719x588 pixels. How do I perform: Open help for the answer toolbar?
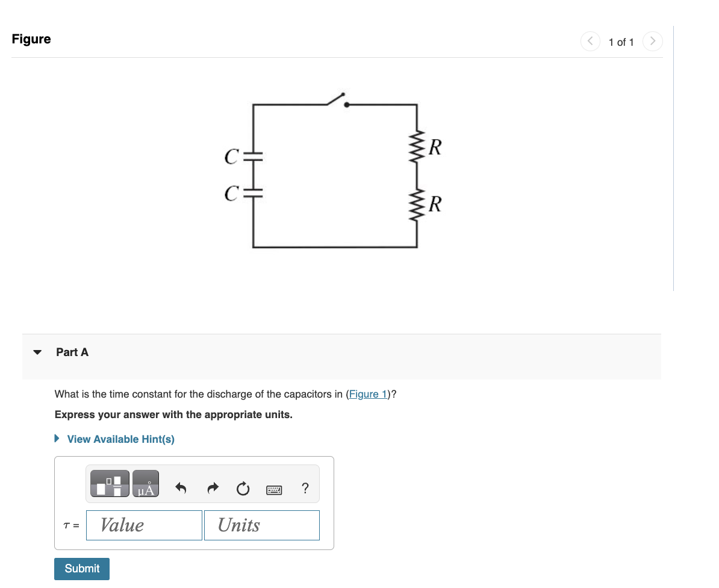pos(305,489)
